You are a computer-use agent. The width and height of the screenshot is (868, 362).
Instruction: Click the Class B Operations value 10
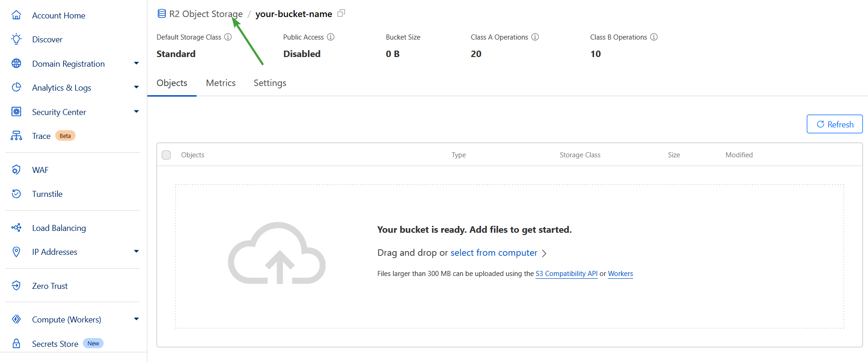pyautogui.click(x=595, y=54)
